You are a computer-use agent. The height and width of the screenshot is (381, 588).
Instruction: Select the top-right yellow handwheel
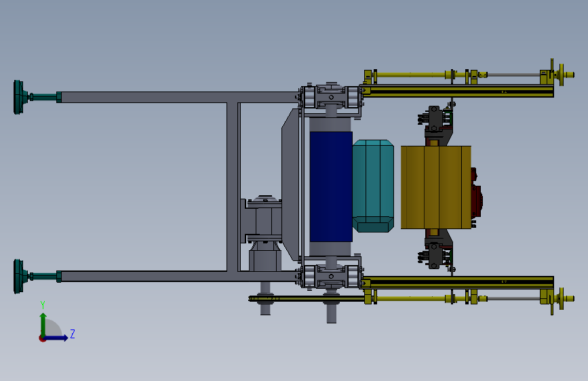[562, 75]
